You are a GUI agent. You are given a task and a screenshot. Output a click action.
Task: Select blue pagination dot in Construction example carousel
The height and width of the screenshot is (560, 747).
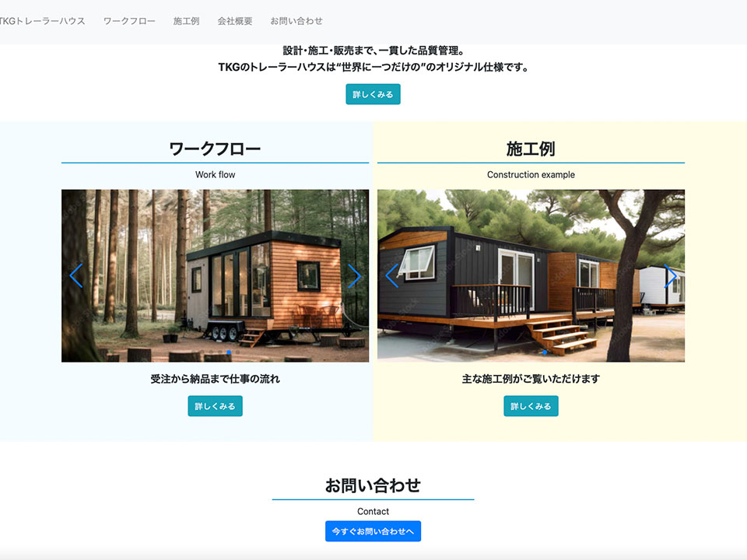545,352
